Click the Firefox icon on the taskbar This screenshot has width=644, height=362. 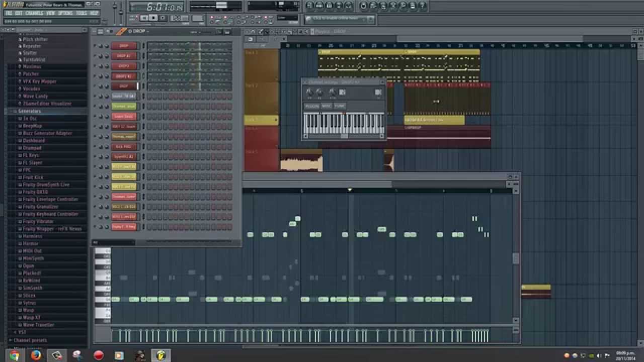click(36, 355)
